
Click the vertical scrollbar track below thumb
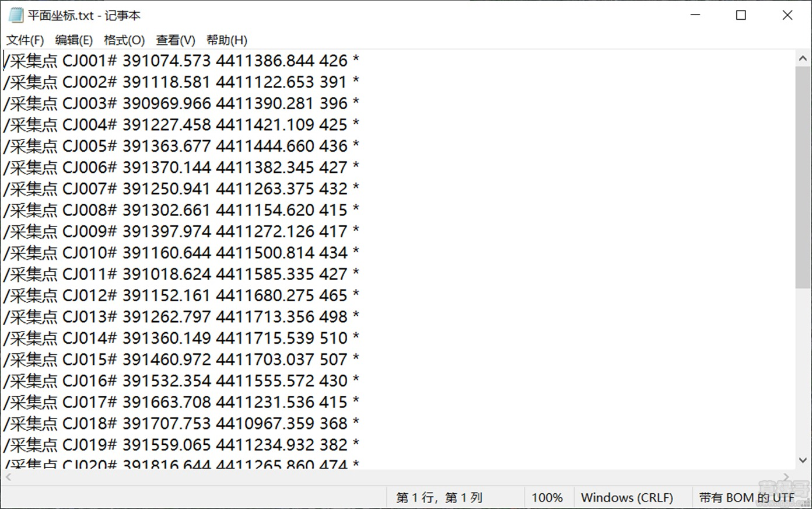pos(803,374)
